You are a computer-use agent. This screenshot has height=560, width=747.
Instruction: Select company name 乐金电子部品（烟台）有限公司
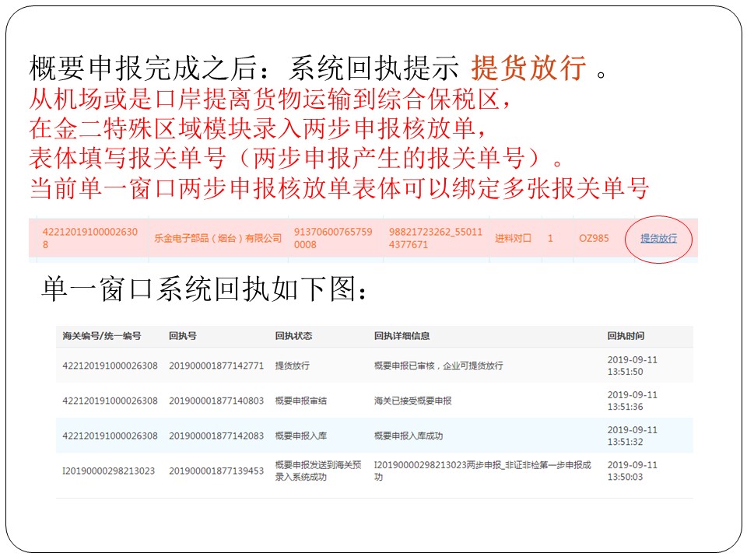point(218,238)
